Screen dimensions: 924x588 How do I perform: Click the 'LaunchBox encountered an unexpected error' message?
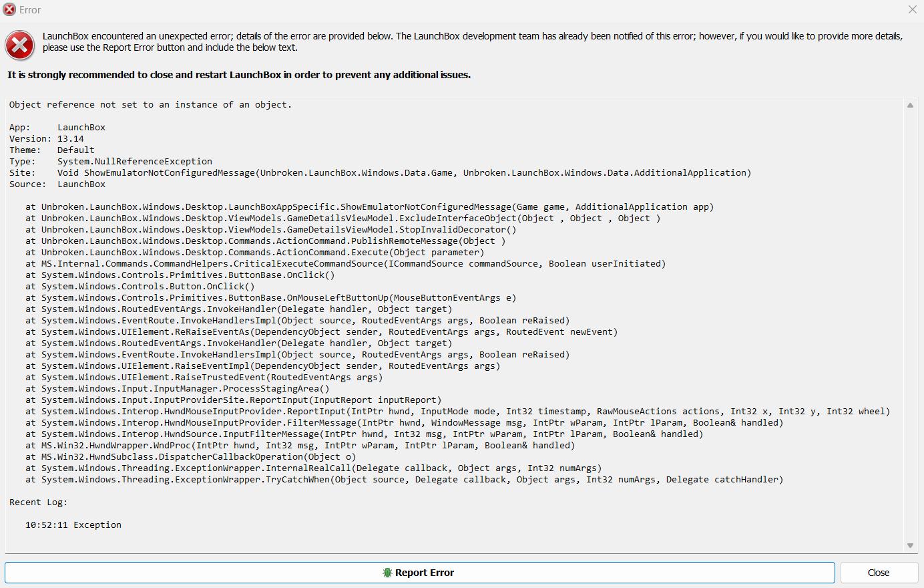click(473, 42)
